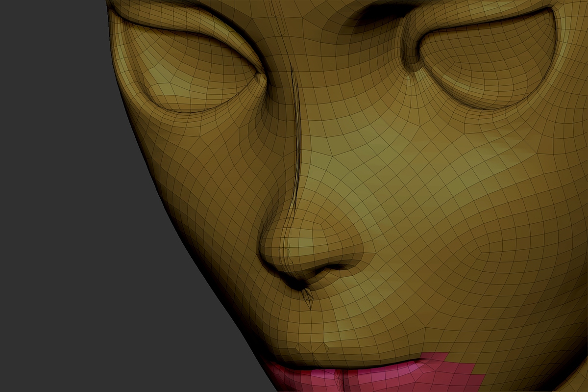
Task: Click the dark crease line along nose bridge
Action: [x=296, y=142]
